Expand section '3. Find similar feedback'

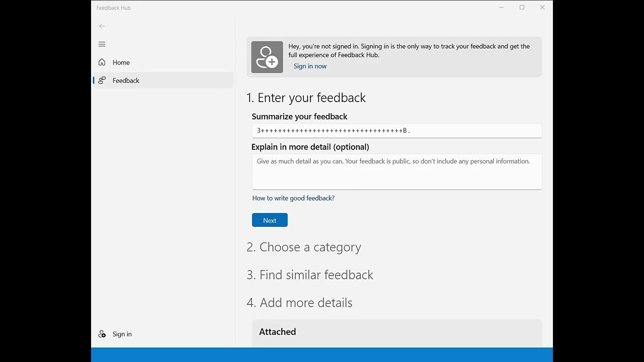click(x=310, y=275)
